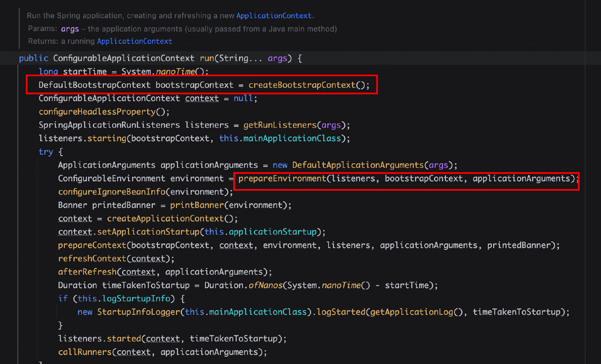The height and width of the screenshot is (364, 601).
Task: Open the ApplicationContext link after Returns
Action: pos(134,41)
